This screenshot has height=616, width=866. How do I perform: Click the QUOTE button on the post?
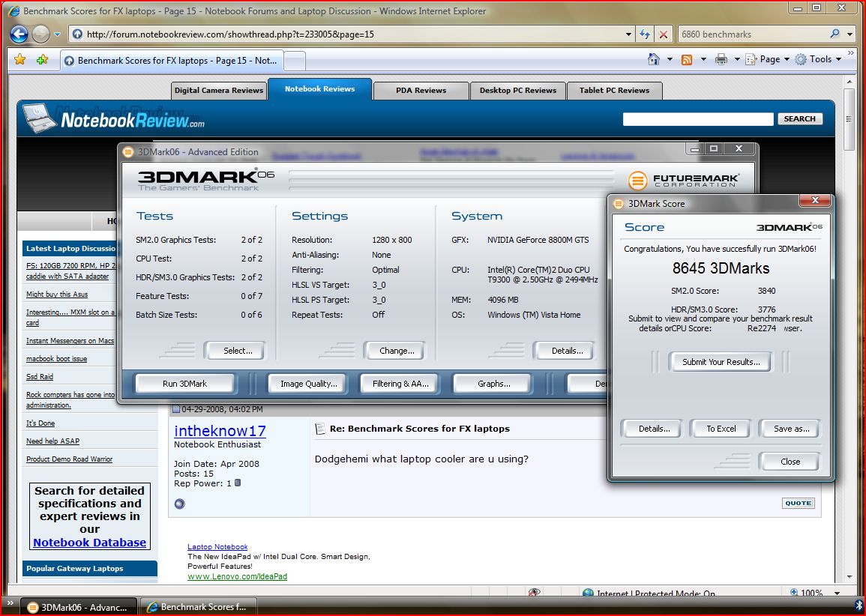[x=798, y=503]
